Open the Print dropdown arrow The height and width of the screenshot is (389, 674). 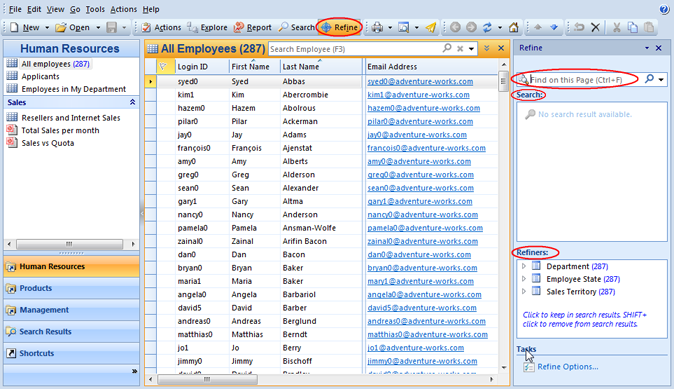coord(390,28)
